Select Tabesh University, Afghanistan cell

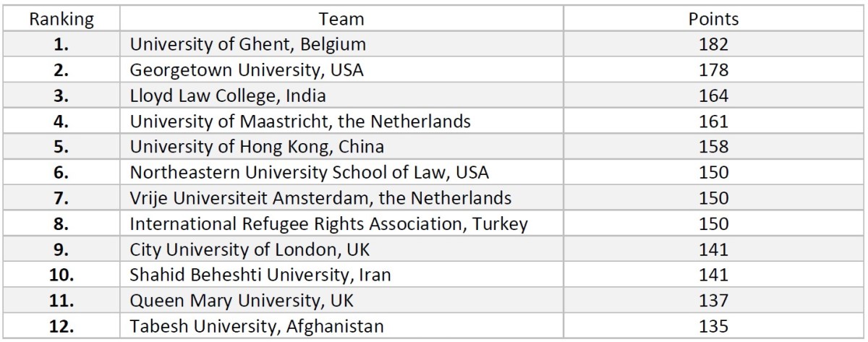257,327
